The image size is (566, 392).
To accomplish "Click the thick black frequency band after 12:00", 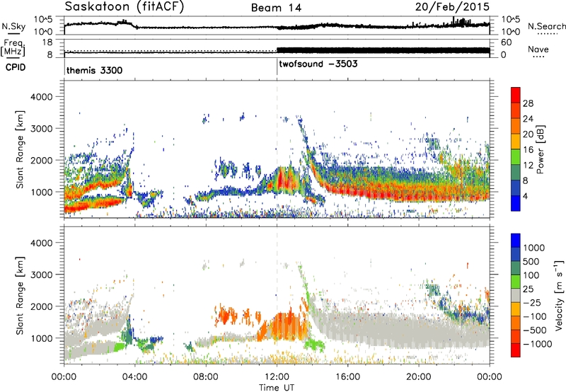I will click(383, 50).
